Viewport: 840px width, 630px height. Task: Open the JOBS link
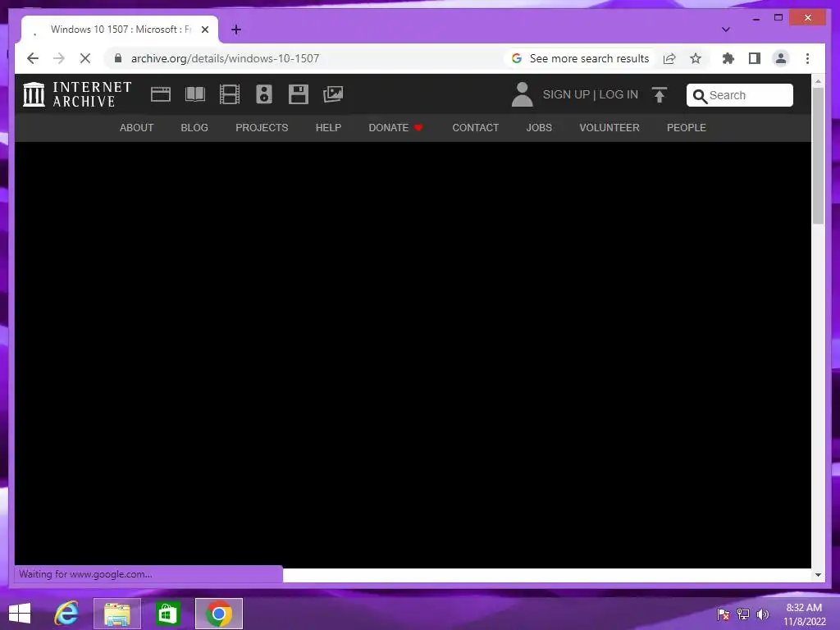pos(539,127)
